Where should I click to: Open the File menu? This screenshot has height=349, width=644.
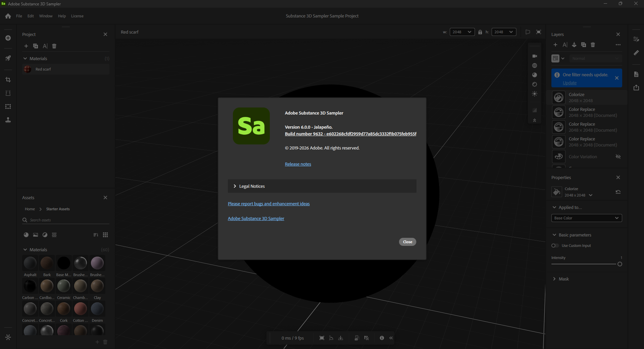click(19, 16)
